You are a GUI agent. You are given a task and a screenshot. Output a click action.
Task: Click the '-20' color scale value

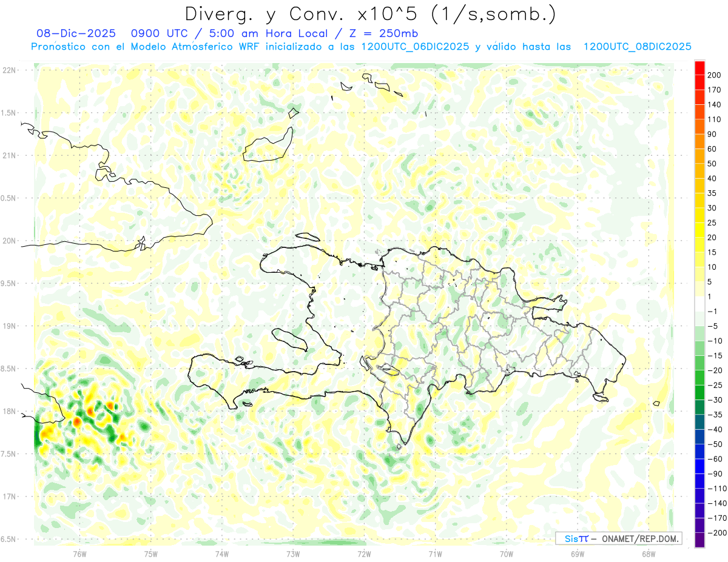tap(715, 370)
